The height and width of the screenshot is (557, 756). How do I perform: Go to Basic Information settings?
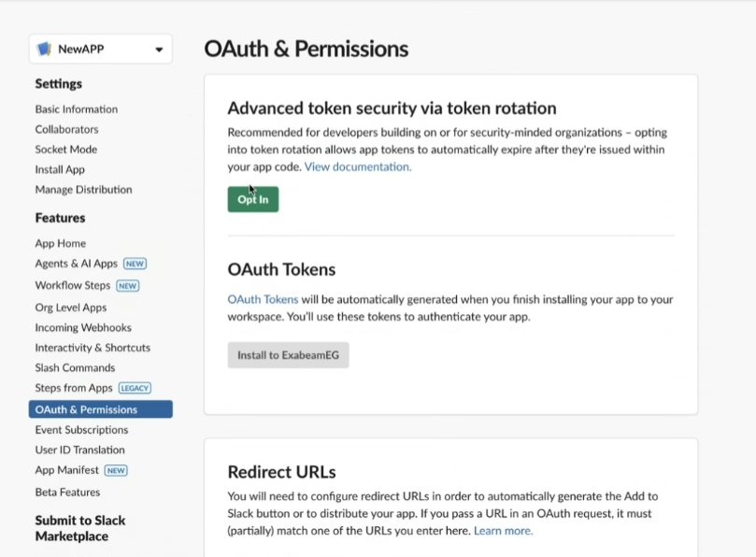tap(77, 109)
